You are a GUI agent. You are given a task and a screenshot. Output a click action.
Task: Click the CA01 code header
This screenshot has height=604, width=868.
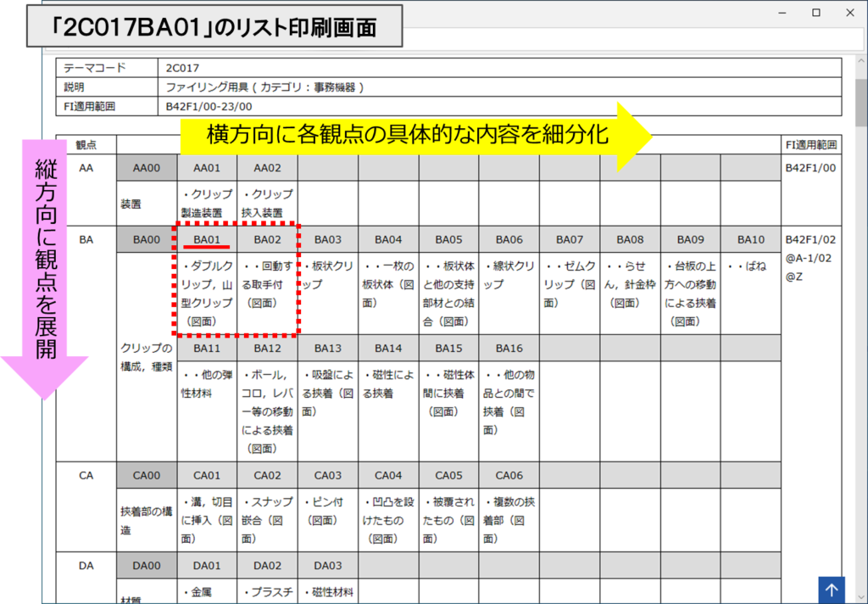(207, 475)
